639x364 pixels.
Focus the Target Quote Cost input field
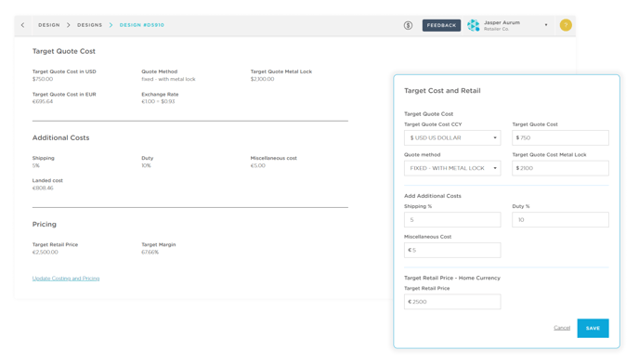click(560, 137)
